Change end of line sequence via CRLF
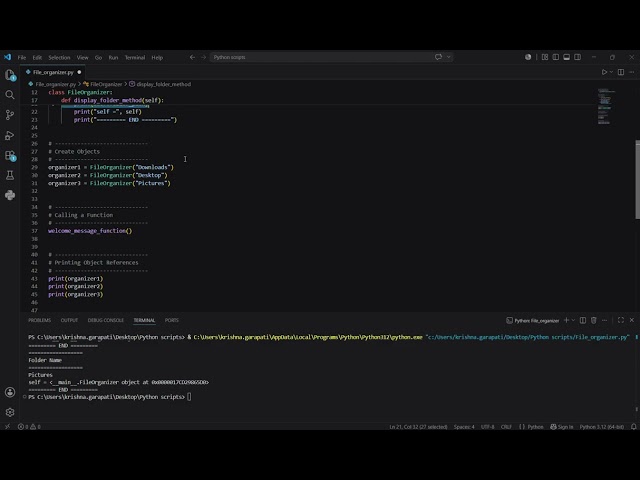The image size is (640, 480). [506, 427]
